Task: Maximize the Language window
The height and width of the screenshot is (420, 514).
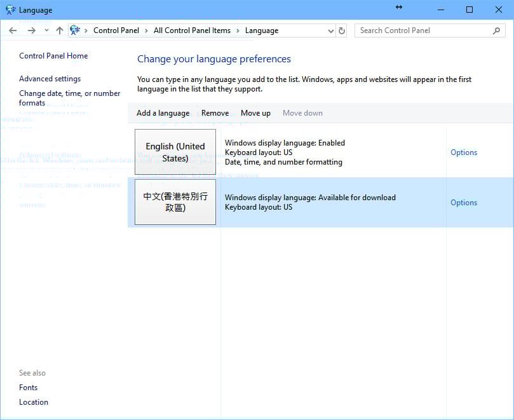Action: click(x=470, y=10)
